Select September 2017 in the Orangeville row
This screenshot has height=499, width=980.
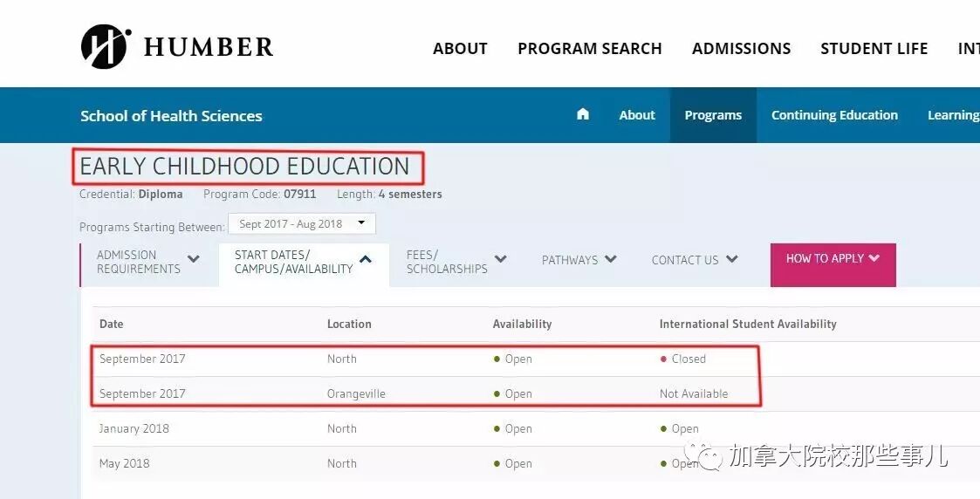[x=142, y=393]
